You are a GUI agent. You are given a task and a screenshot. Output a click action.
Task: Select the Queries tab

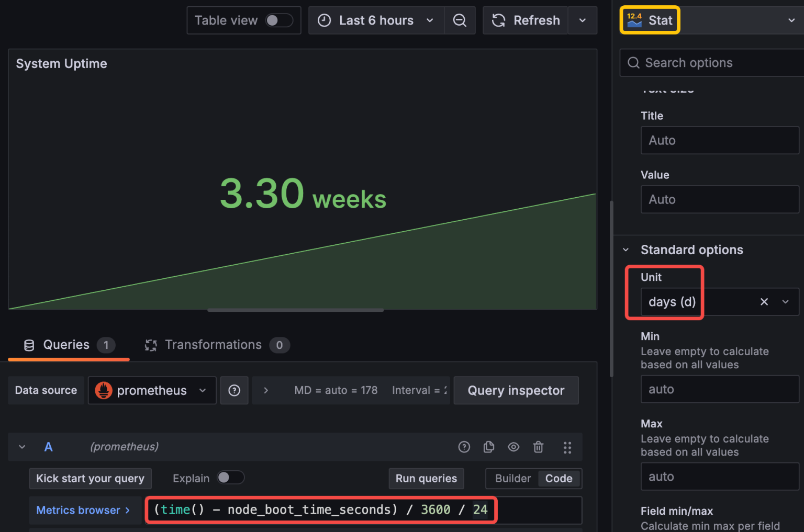(65, 344)
